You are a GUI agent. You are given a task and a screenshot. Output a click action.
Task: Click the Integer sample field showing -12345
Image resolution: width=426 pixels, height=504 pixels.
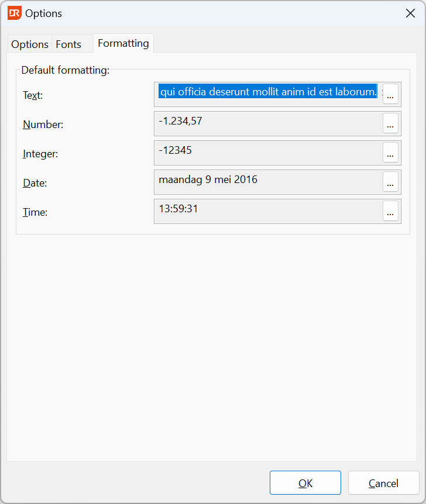tap(269, 153)
